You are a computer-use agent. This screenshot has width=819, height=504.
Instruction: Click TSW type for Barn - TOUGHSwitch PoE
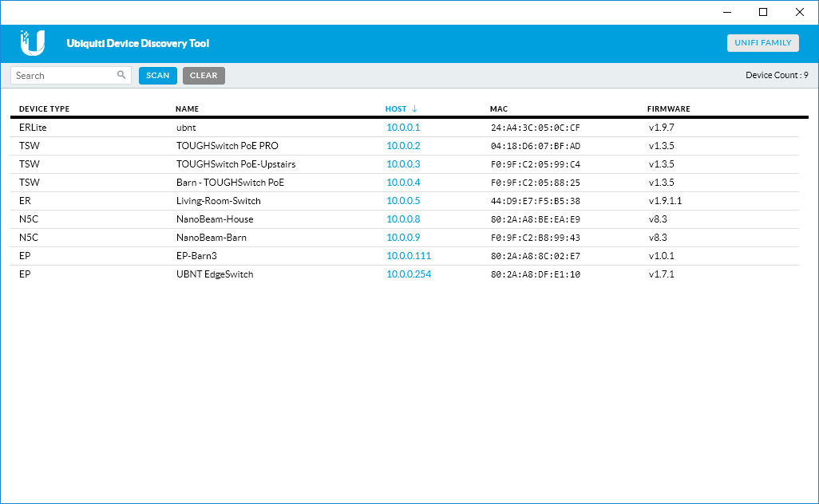tap(30, 182)
